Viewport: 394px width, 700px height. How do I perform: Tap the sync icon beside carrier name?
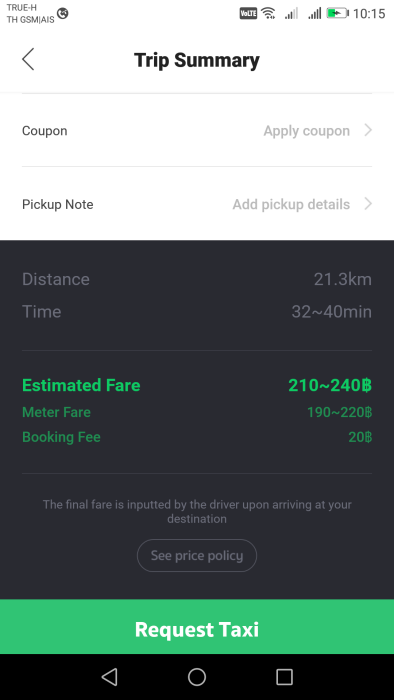click(63, 14)
